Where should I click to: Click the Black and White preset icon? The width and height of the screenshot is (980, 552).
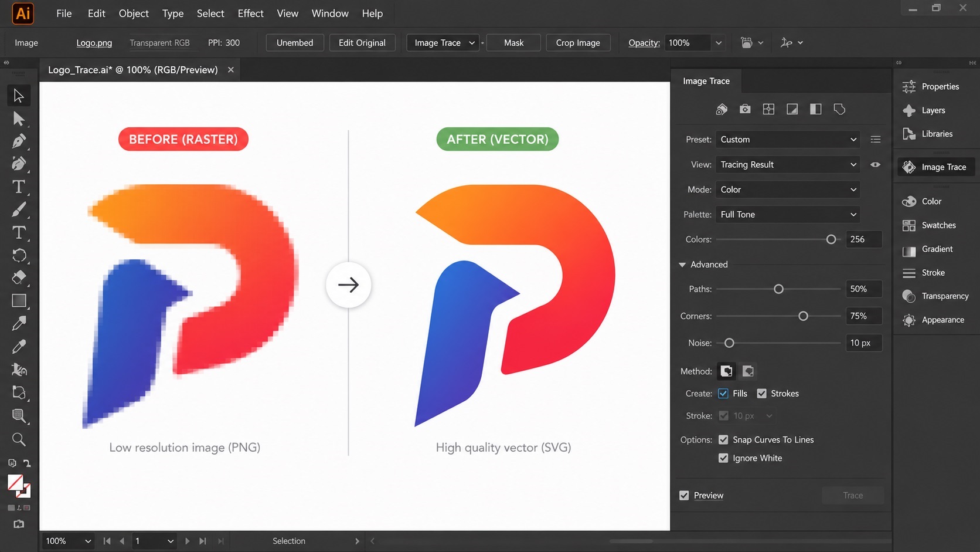pyautogui.click(x=815, y=109)
